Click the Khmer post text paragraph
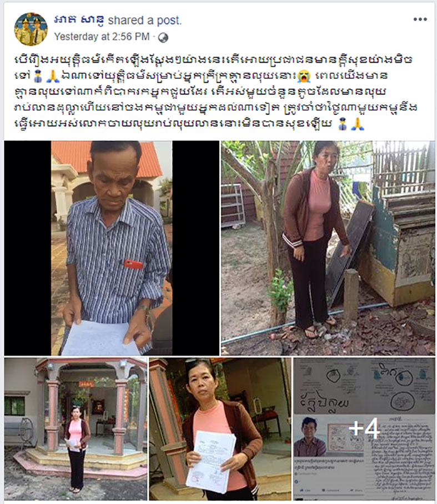This screenshot has height=504, width=437. (x=216, y=92)
